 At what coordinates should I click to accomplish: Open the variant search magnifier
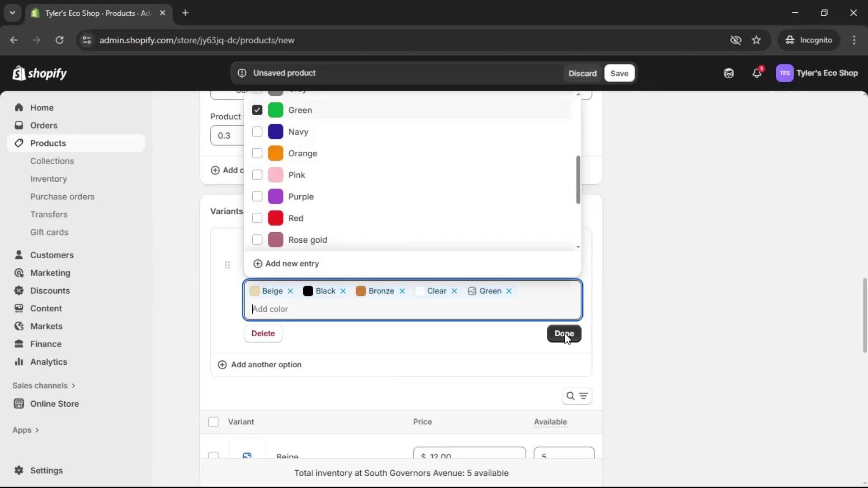[x=571, y=396]
